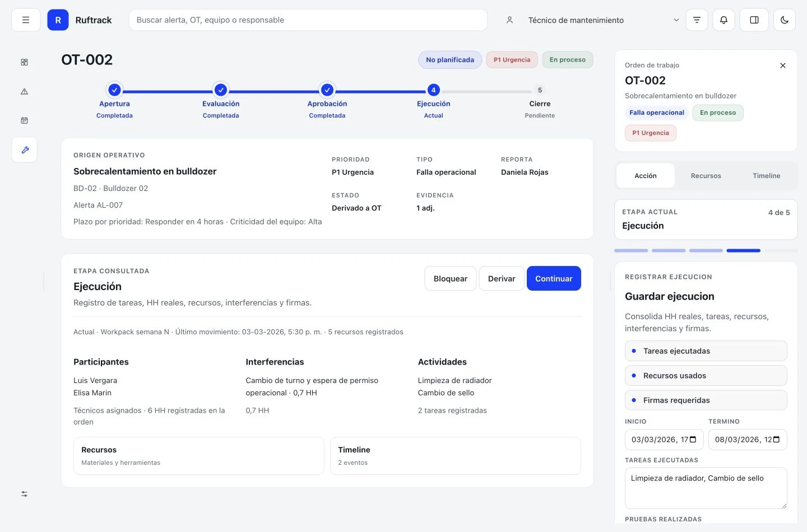Image resolution: width=807 pixels, height=532 pixels.
Task: Click the Tareas ejecutadas item
Action: 706,351
